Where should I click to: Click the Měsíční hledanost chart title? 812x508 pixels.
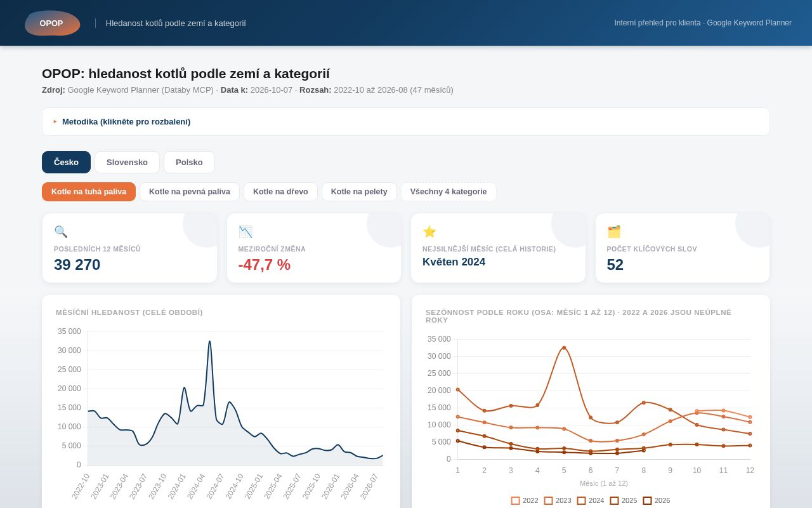click(x=129, y=312)
